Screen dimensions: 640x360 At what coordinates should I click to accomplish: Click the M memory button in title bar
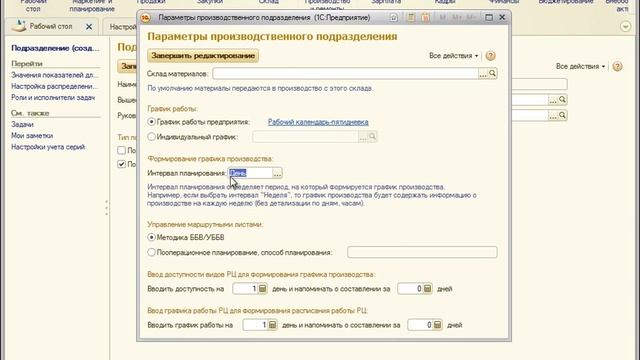[443, 18]
